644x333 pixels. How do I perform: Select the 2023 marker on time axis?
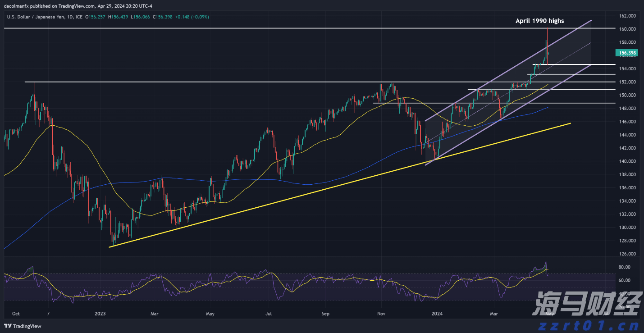pyautogui.click(x=100, y=313)
